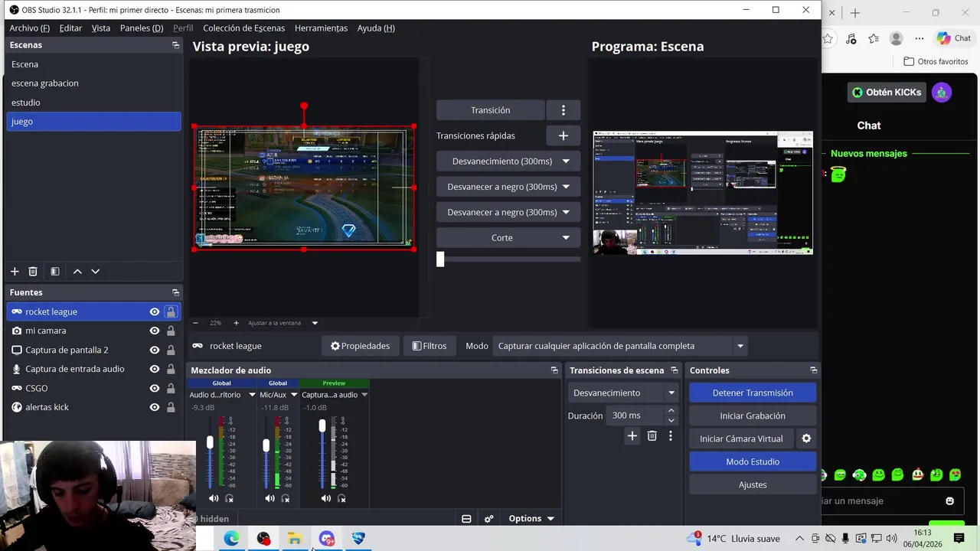The width and height of the screenshot is (980, 551).
Task: Open Colección de Escenas menu
Action: click(243, 28)
